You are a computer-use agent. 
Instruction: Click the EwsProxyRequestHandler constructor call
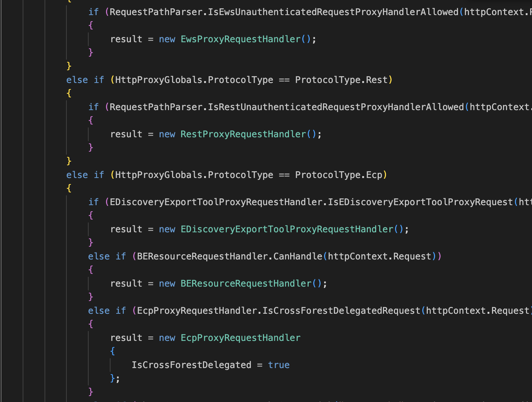click(x=240, y=39)
